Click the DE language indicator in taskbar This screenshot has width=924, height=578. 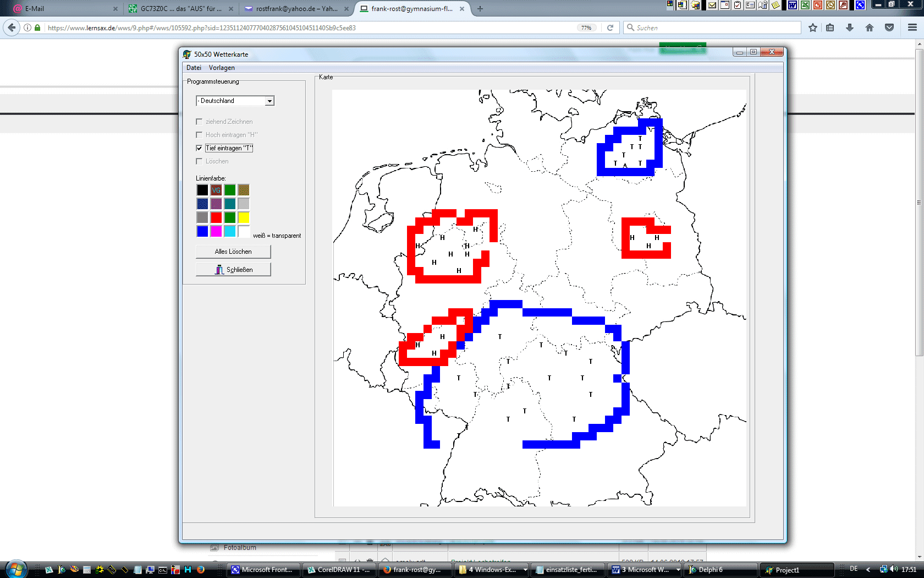click(854, 569)
